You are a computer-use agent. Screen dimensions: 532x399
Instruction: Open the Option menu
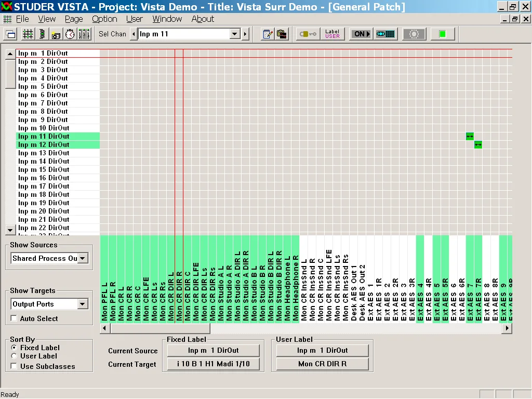[104, 19]
